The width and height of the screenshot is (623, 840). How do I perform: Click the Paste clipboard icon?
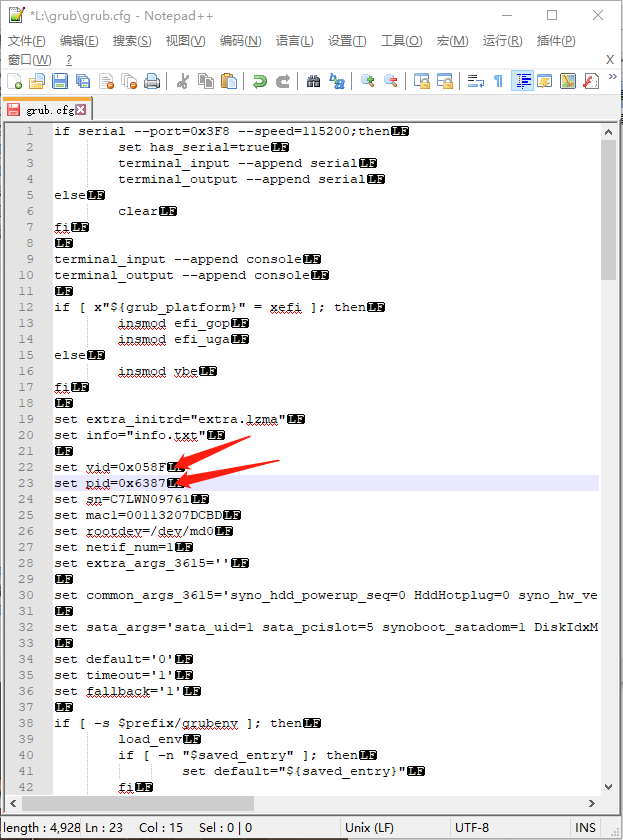tap(229, 81)
